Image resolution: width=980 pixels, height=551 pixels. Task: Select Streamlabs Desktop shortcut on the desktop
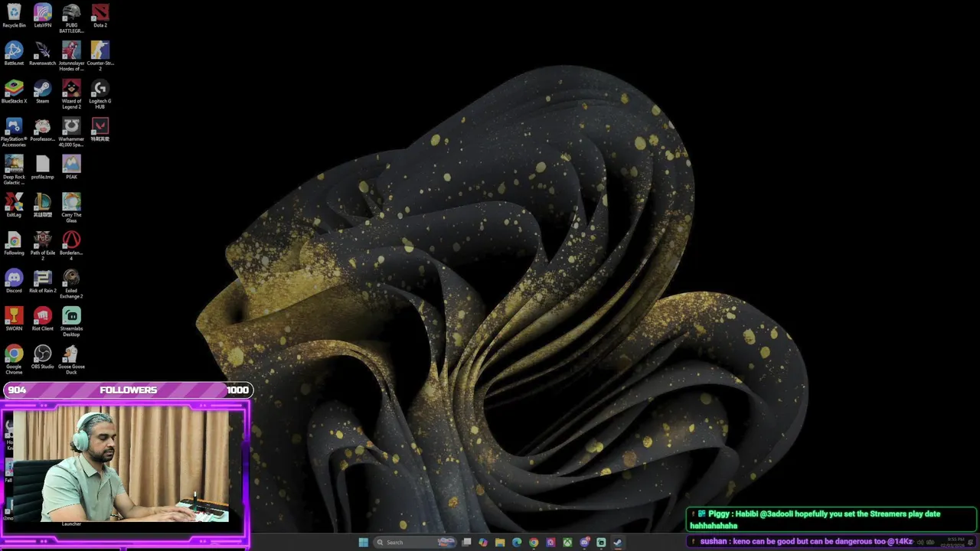(x=71, y=321)
